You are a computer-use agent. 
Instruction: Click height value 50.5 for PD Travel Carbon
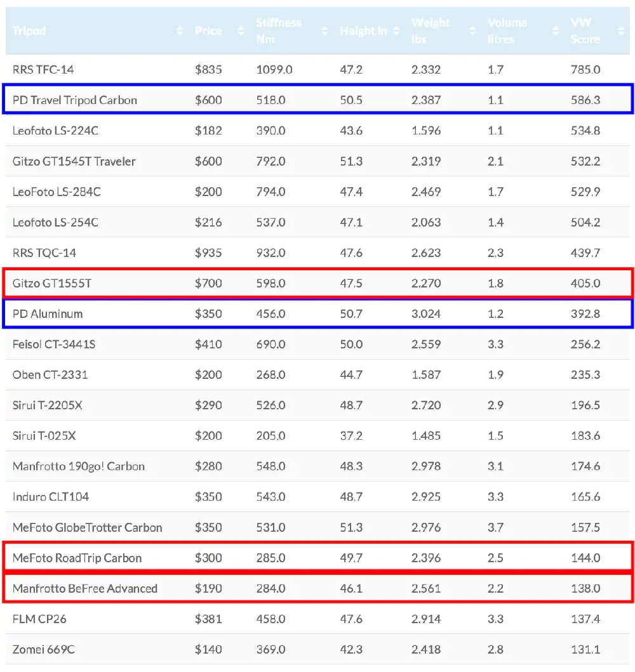pos(351,100)
